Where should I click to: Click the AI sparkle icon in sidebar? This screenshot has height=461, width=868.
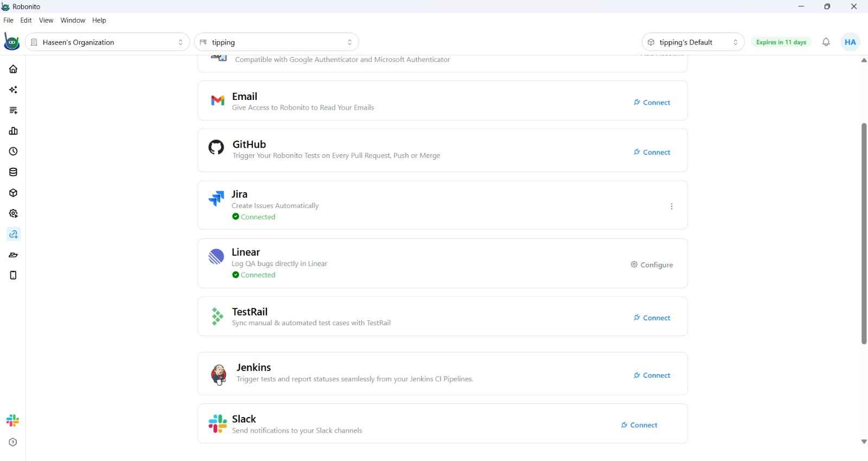(13, 90)
